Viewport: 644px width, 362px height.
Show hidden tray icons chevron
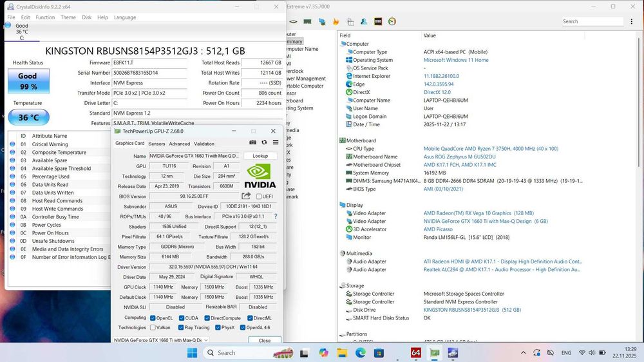tap(523, 352)
